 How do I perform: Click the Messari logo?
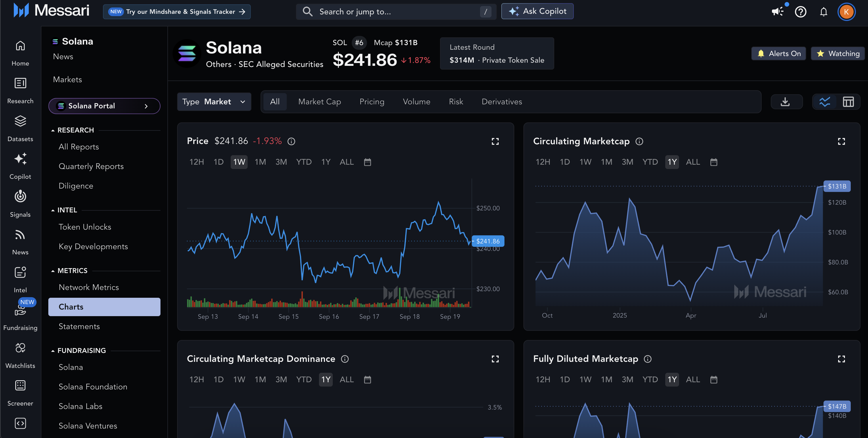pos(51,11)
